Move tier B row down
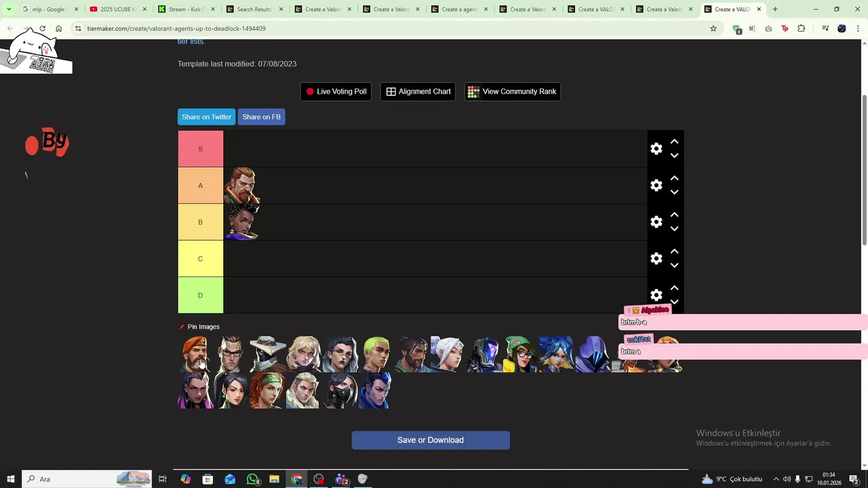The image size is (868, 488). [675, 229]
